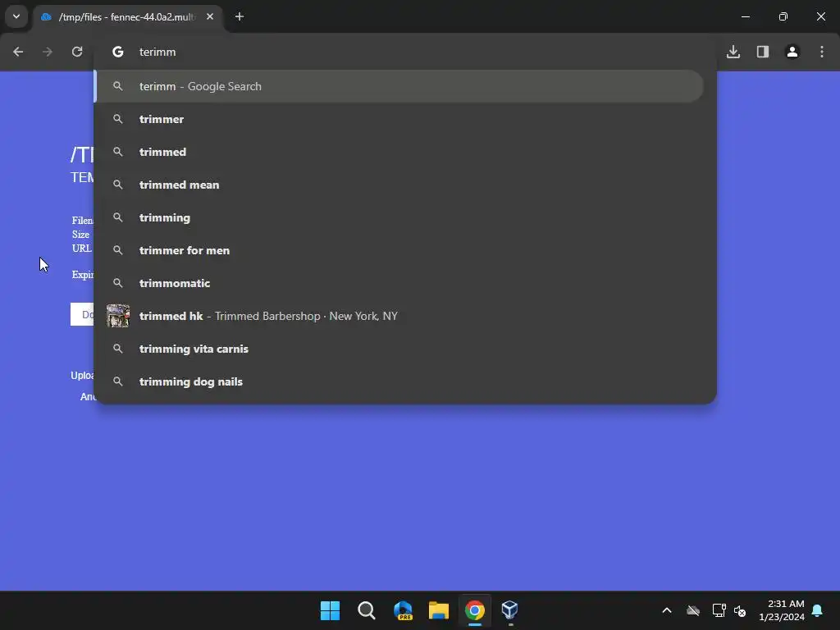Open the Chrome profile avatar
Viewport: 840px width, 630px height.
tap(792, 52)
